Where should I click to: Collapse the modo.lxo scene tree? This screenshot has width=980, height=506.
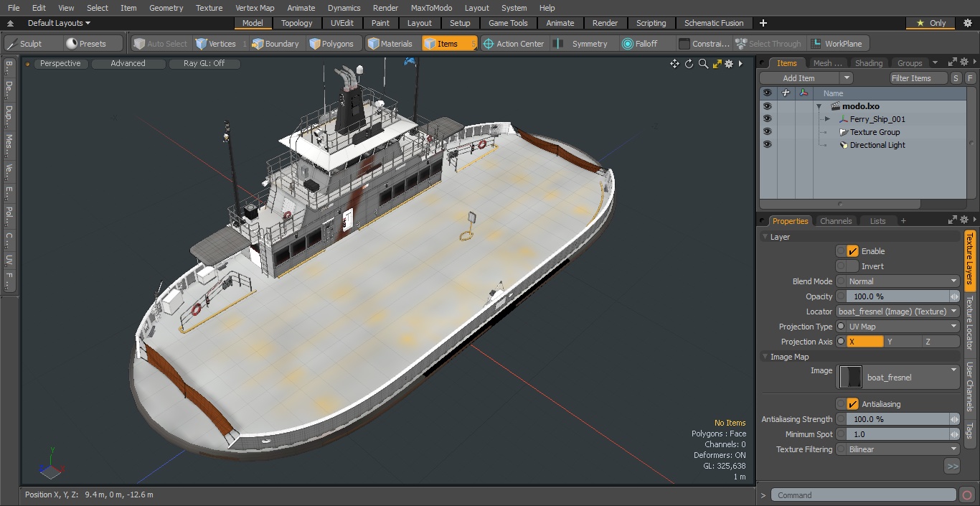pos(819,106)
